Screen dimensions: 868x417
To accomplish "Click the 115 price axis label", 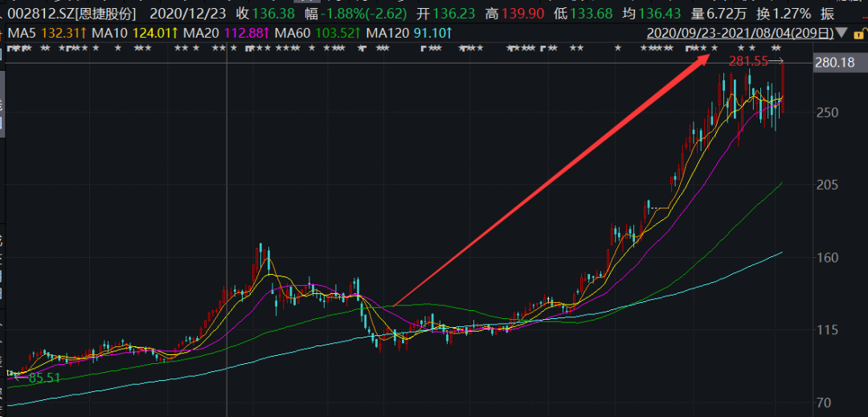I will (x=828, y=329).
